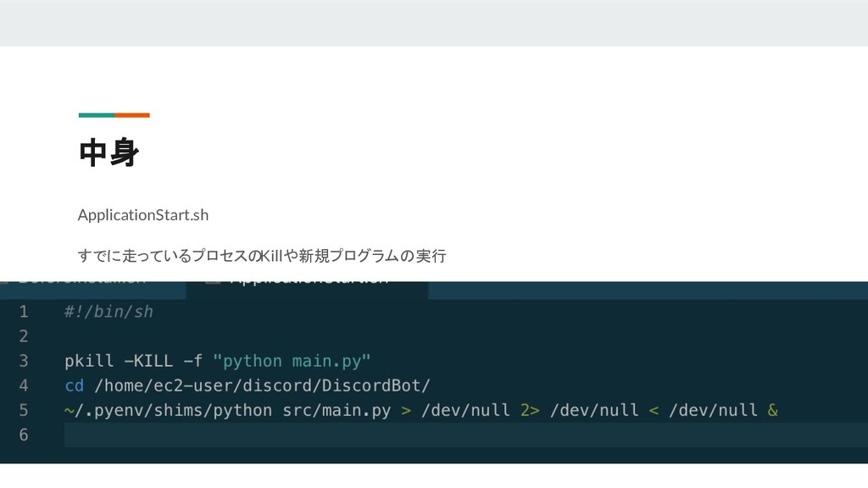The image size is (868, 488).
Task: Click the slide title 中身
Action: tap(108, 152)
